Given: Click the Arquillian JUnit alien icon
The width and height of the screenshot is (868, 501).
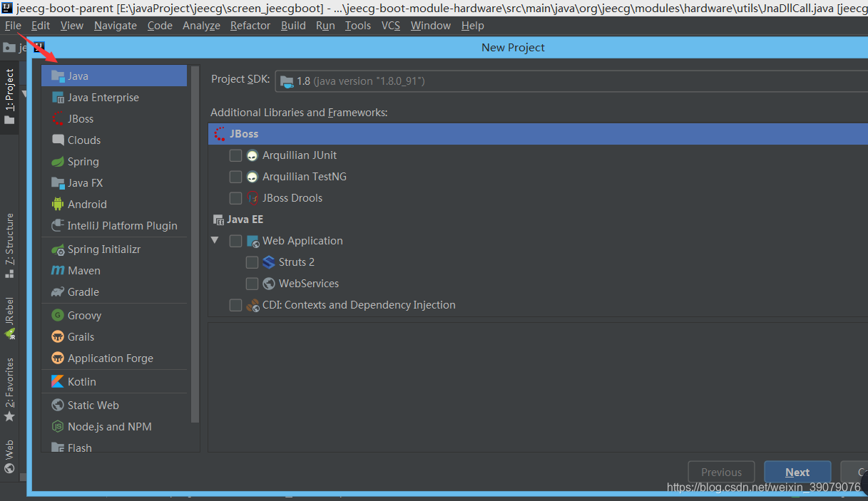Looking at the screenshot, I should (x=252, y=155).
